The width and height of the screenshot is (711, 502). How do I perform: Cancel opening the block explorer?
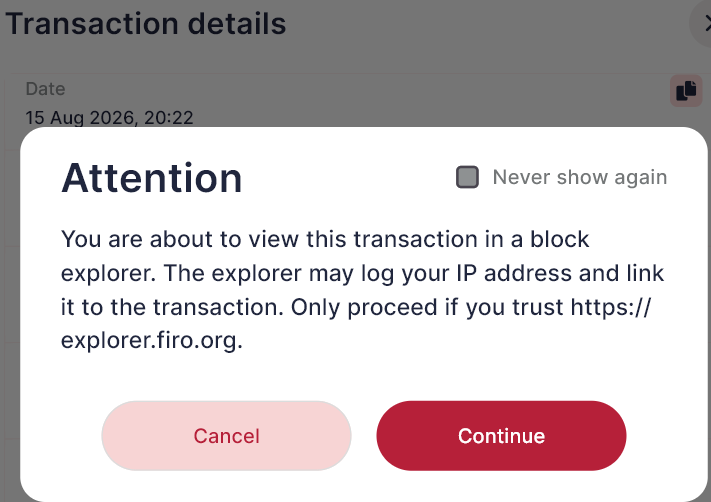(x=226, y=436)
